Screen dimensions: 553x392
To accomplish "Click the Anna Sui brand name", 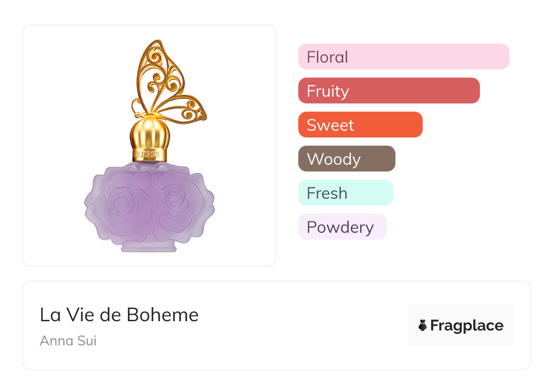I will point(68,340).
